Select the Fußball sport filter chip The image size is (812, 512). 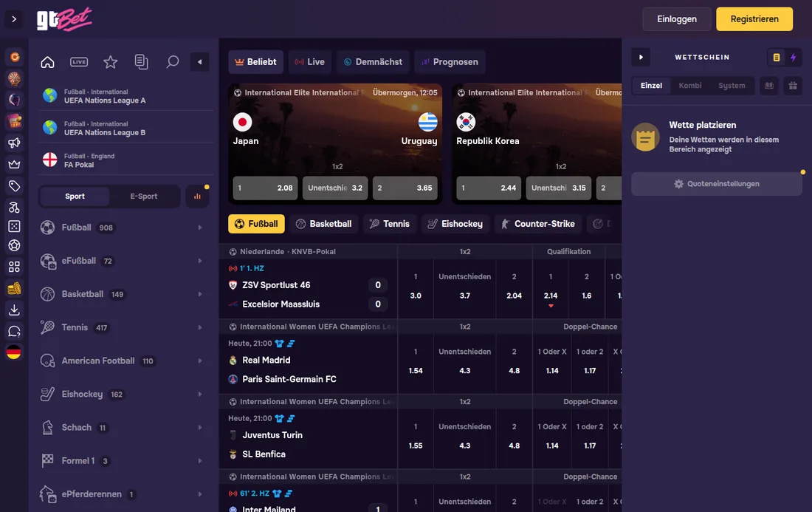[x=256, y=224]
